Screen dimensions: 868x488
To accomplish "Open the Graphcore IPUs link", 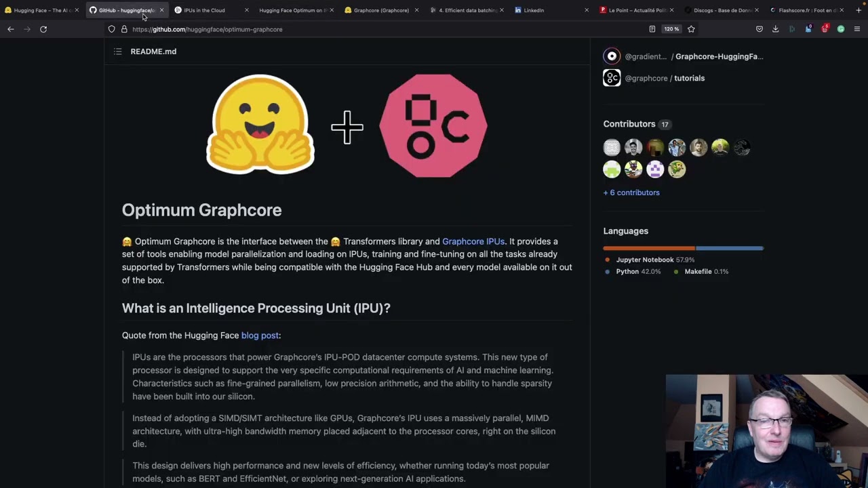I will (x=473, y=241).
